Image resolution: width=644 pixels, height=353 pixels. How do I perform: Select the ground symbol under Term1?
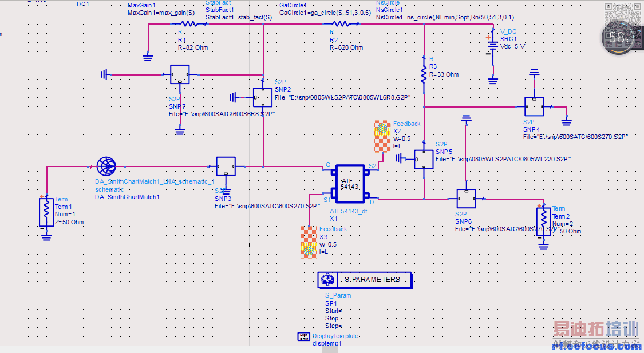(46, 237)
